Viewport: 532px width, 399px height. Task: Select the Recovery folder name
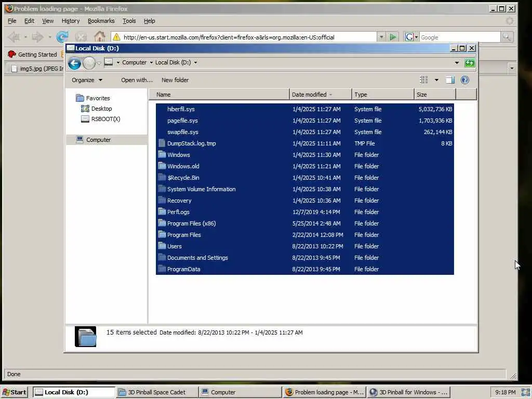pos(179,201)
